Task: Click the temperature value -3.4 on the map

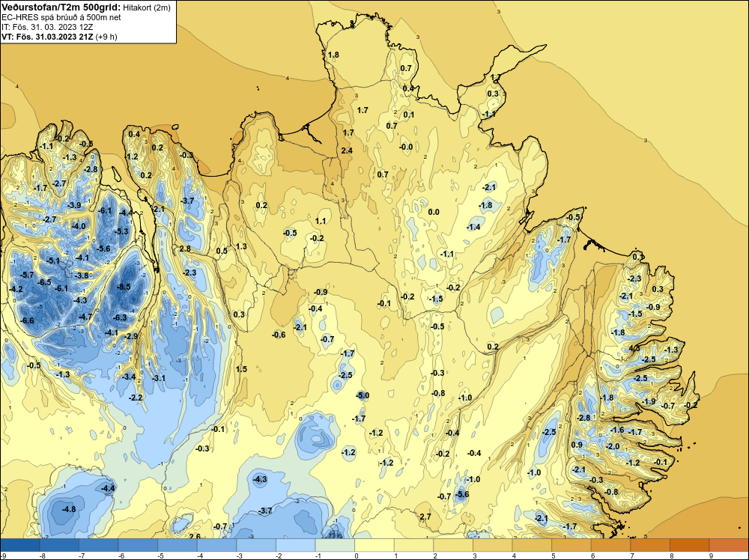Action: coord(129,377)
